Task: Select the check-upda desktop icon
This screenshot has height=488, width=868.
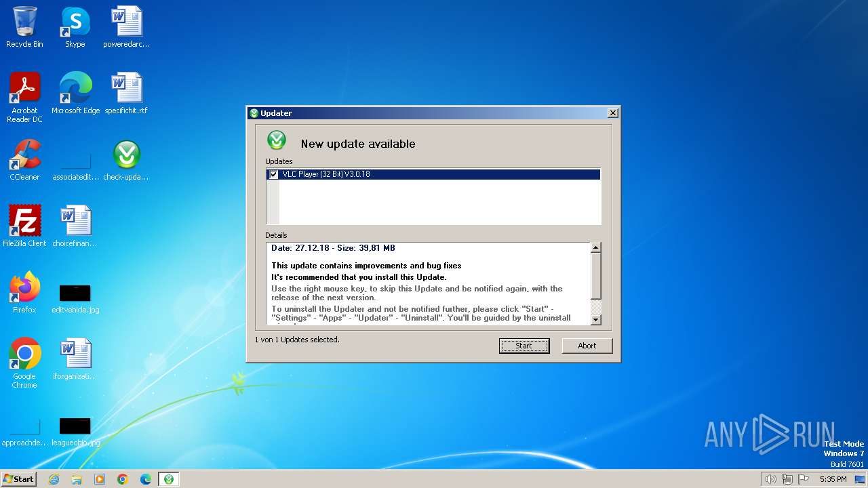Action: click(127, 160)
